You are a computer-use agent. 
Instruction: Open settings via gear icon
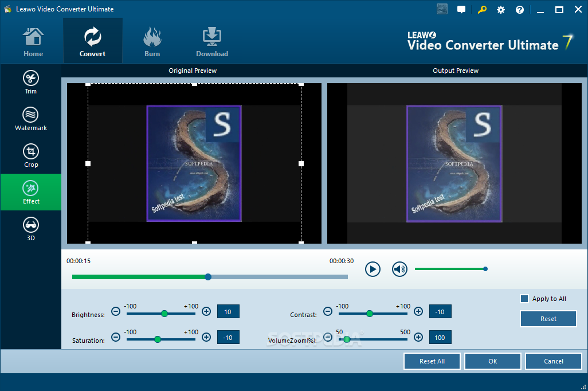501,10
